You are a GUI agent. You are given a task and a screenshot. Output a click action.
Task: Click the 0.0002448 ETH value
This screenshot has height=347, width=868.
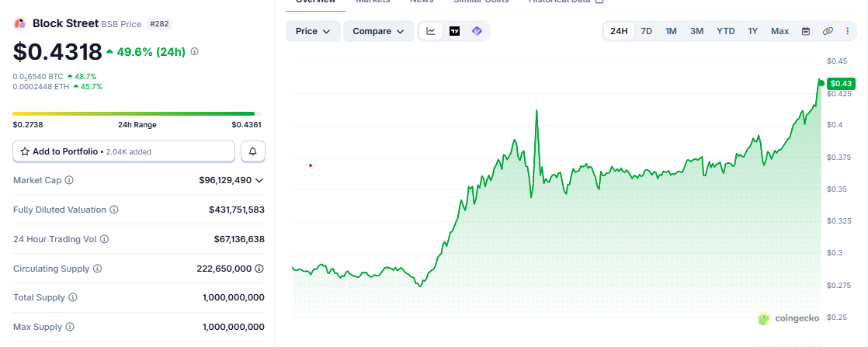pos(41,86)
